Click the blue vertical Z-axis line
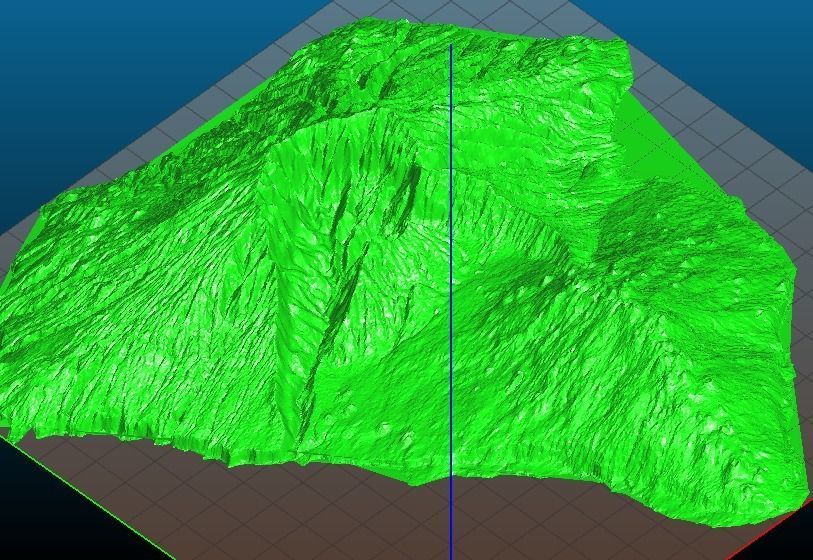 [451, 302]
